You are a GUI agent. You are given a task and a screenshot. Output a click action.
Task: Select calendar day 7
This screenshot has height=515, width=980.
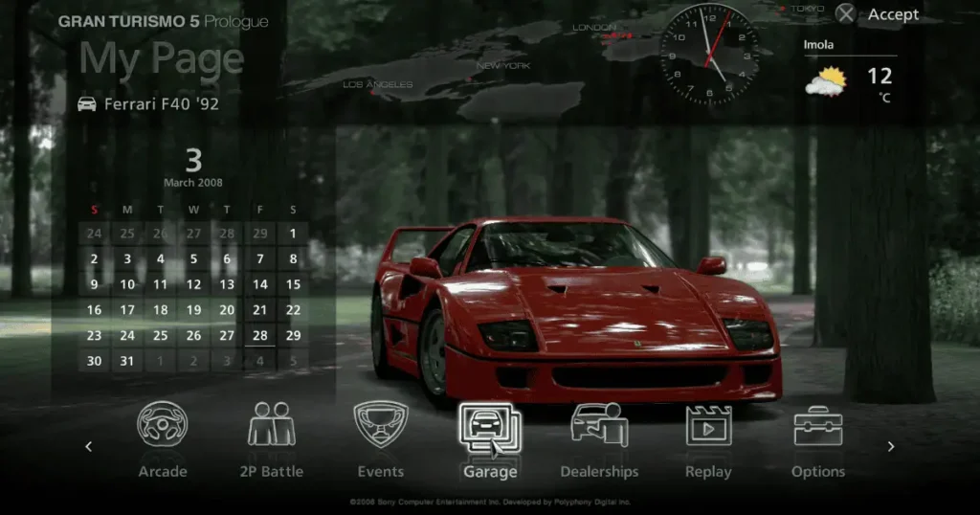point(260,258)
